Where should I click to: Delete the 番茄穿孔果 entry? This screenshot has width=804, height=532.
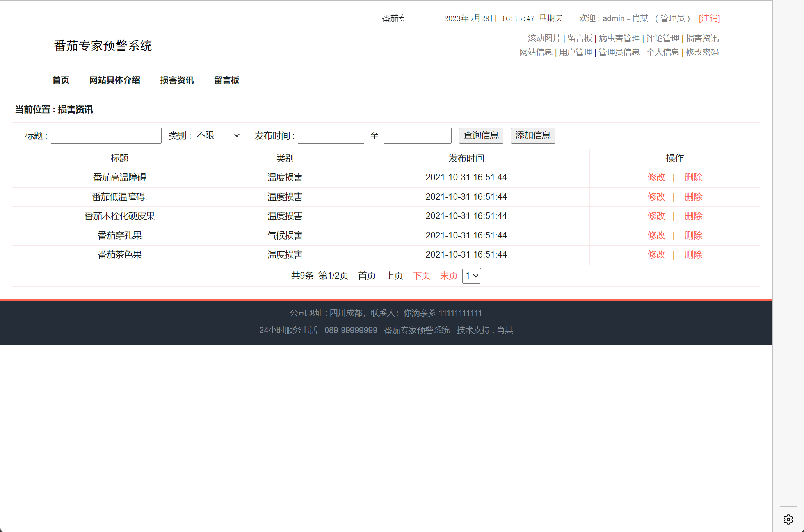[693, 235]
